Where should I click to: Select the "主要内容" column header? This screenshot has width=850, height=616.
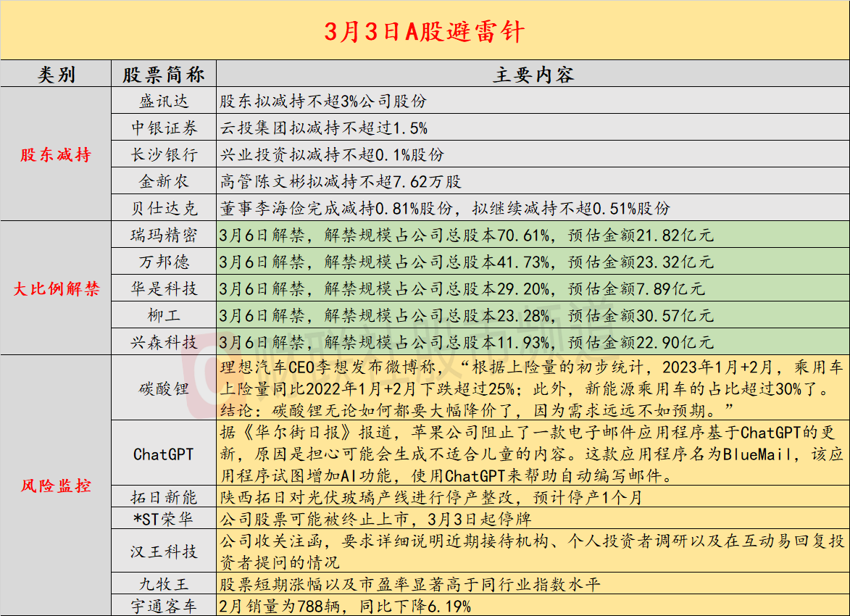tap(533, 75)
